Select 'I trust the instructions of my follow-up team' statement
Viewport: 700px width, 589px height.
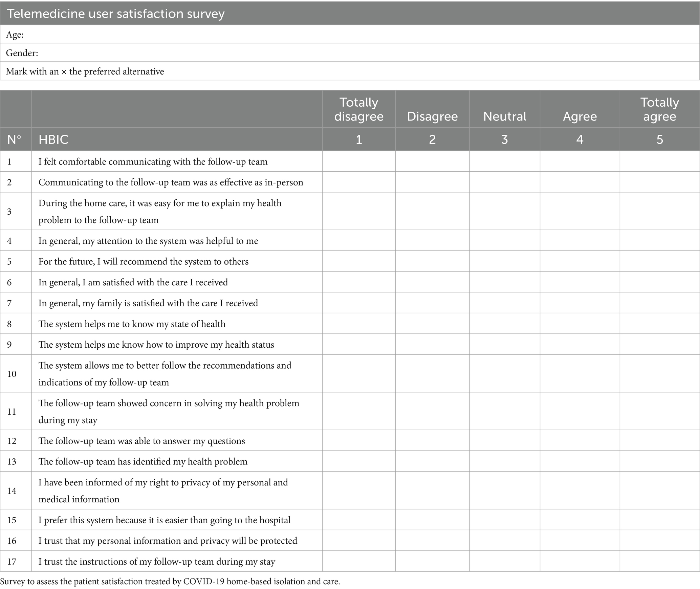pos(157,562)
